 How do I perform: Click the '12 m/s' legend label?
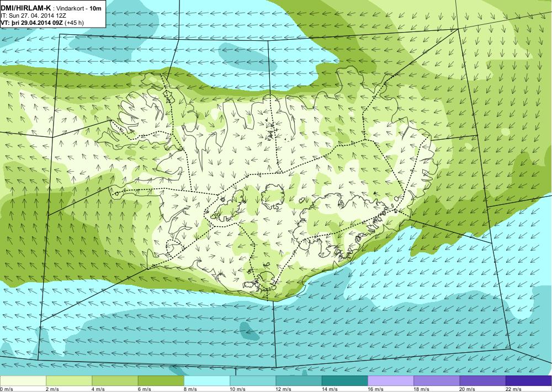[x=284, y=389]
